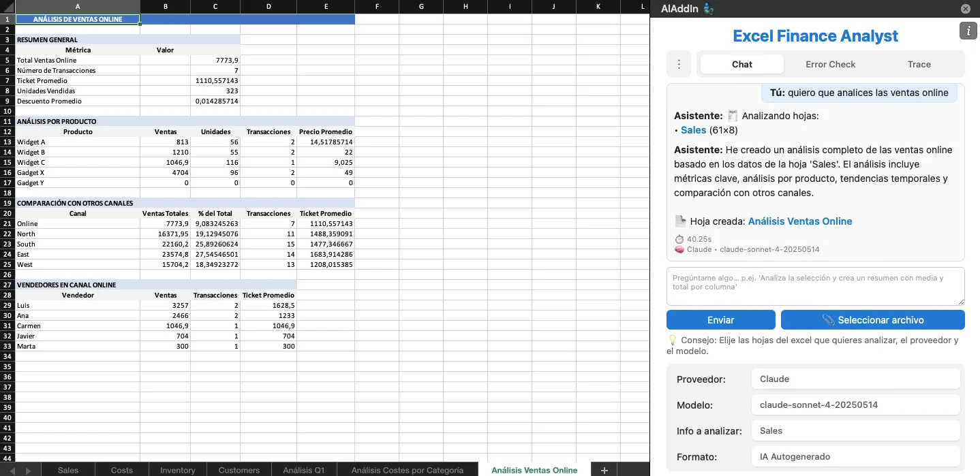This screenshot has width=980, height=476.
Task: Click the AIAddIn robot icon in the title bar
Action: coord(709,9)
